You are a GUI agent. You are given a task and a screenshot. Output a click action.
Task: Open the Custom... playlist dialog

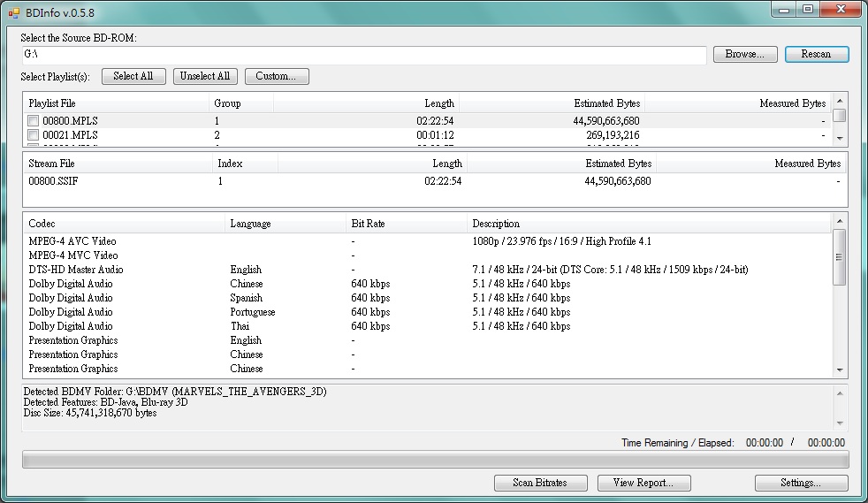[x=277, y=76]
